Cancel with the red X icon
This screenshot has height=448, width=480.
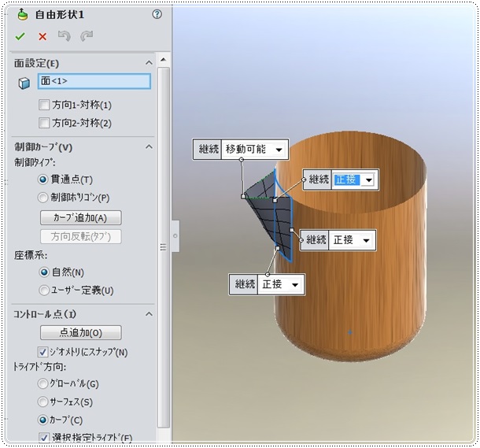point(42,36)
